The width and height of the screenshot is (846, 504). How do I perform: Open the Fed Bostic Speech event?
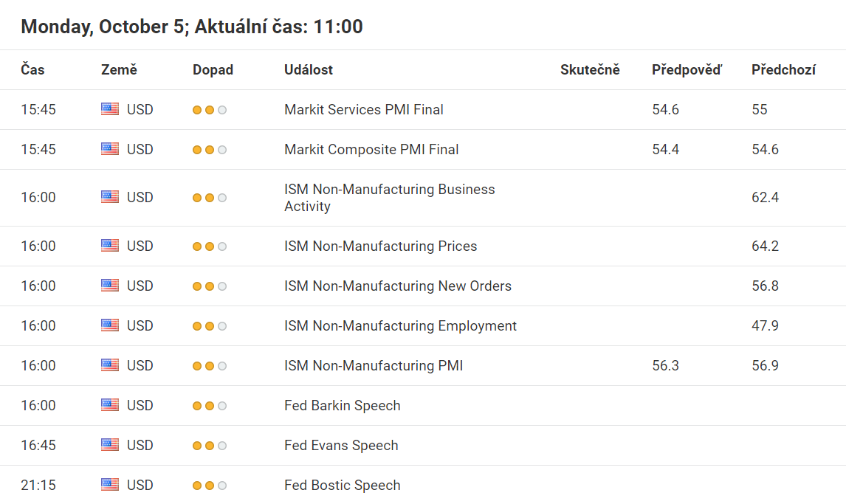(x=342, y=485)
